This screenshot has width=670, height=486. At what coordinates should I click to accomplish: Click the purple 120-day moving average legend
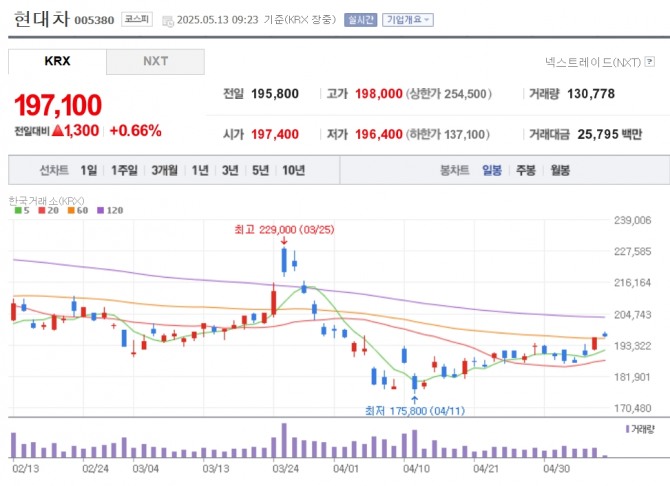pos(110,210)
